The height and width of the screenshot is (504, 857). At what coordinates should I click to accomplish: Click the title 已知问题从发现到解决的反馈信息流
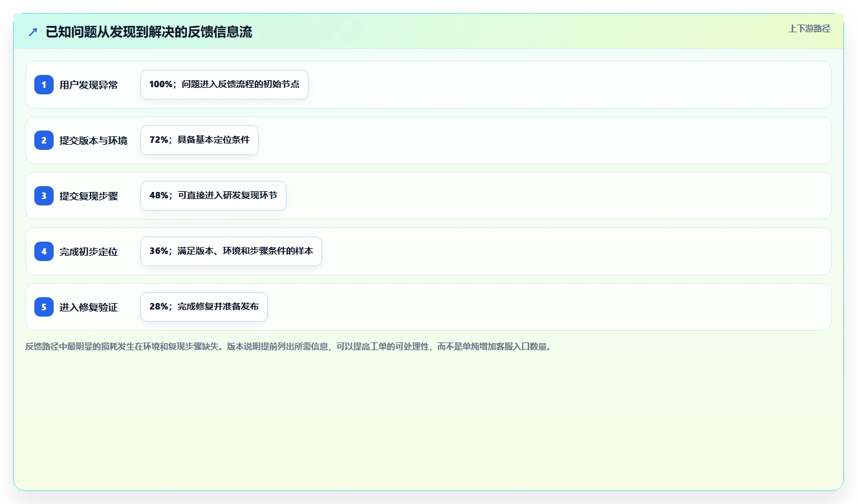click(x=149, y=32)
